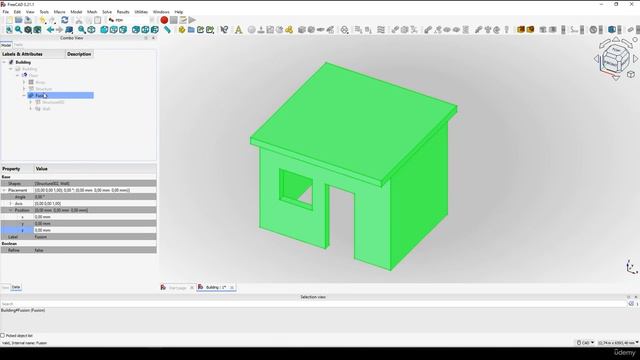Set isometric view cube icon

pos(91,30)
